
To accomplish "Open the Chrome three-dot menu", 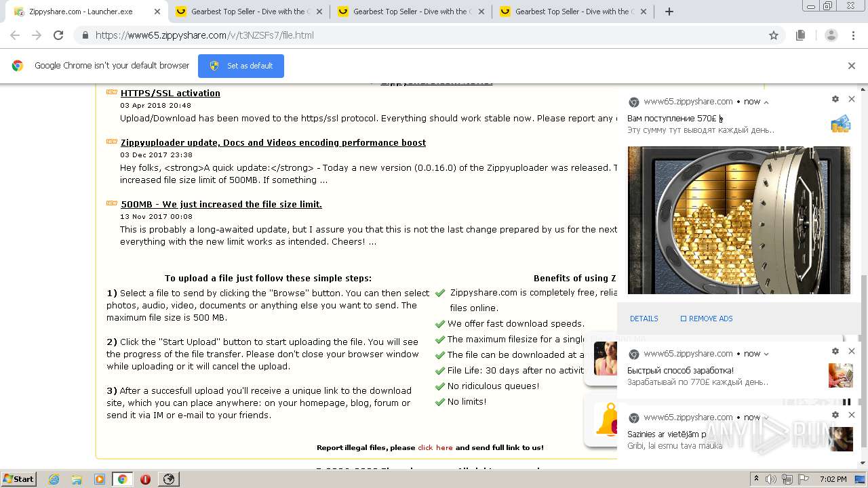I will click(x=854, y=35).
